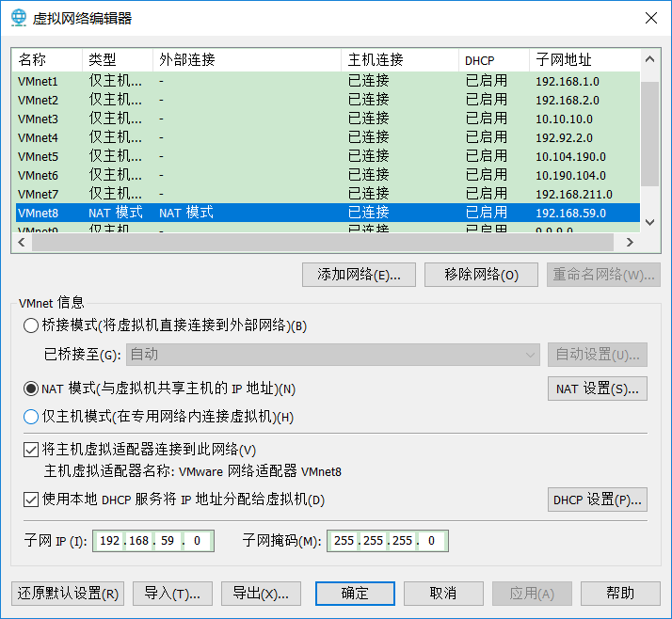Sort by 主机连接 column header
The height and width of the screenshot is (619, 672).
(x=400, y=60)
